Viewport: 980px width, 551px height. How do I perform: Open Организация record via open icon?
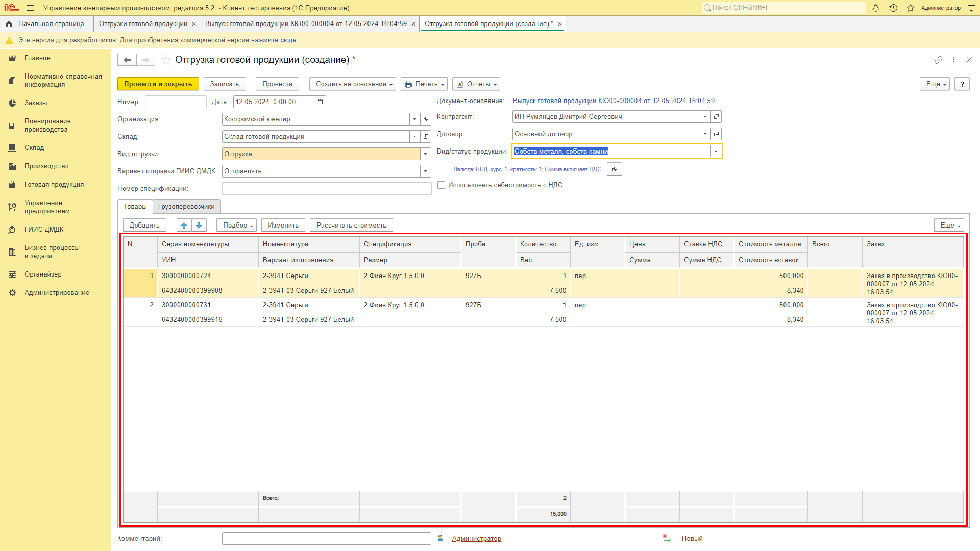[426, 119]
